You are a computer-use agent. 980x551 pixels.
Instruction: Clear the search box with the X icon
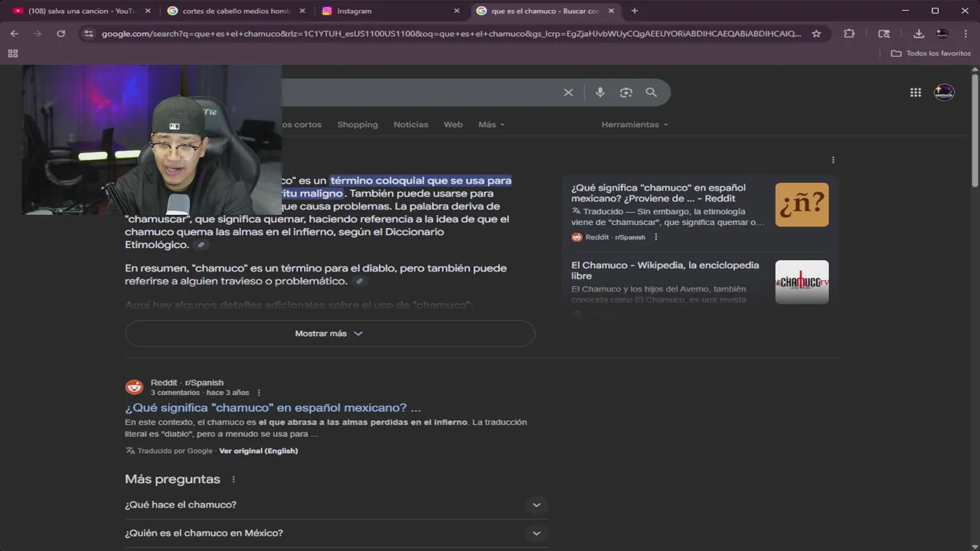(568, 93)
